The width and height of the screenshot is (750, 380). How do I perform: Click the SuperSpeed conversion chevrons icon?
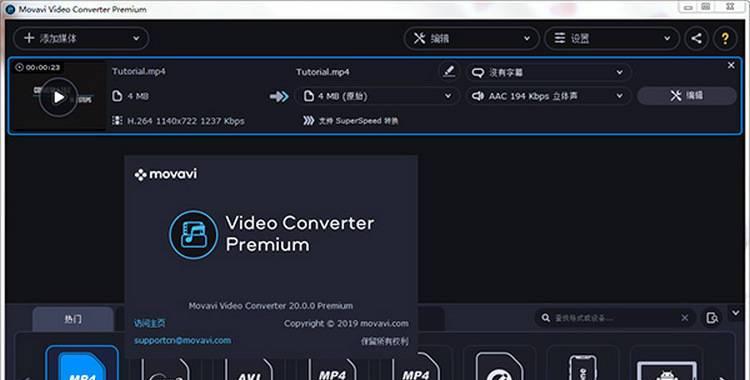coord(309,121)
